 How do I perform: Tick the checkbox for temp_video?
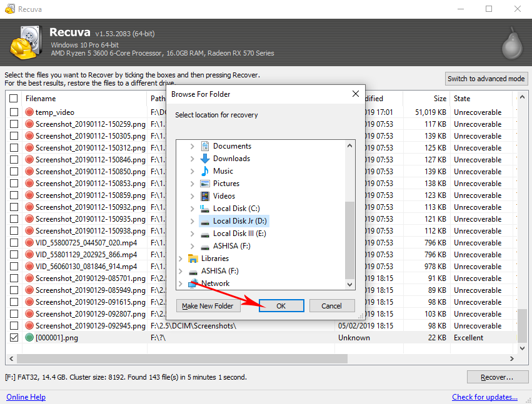click(14, 112)
